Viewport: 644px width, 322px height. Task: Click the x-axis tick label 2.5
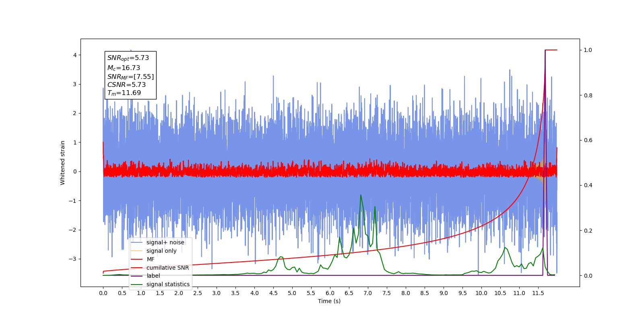tap(198, 293)
